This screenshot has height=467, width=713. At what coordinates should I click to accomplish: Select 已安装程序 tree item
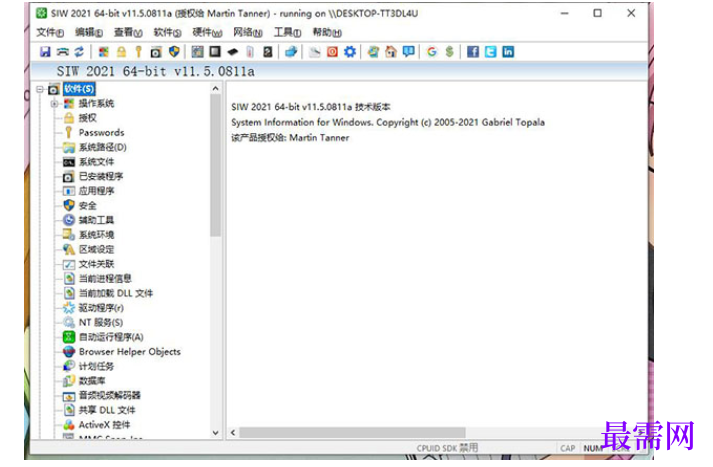(101, 176)
